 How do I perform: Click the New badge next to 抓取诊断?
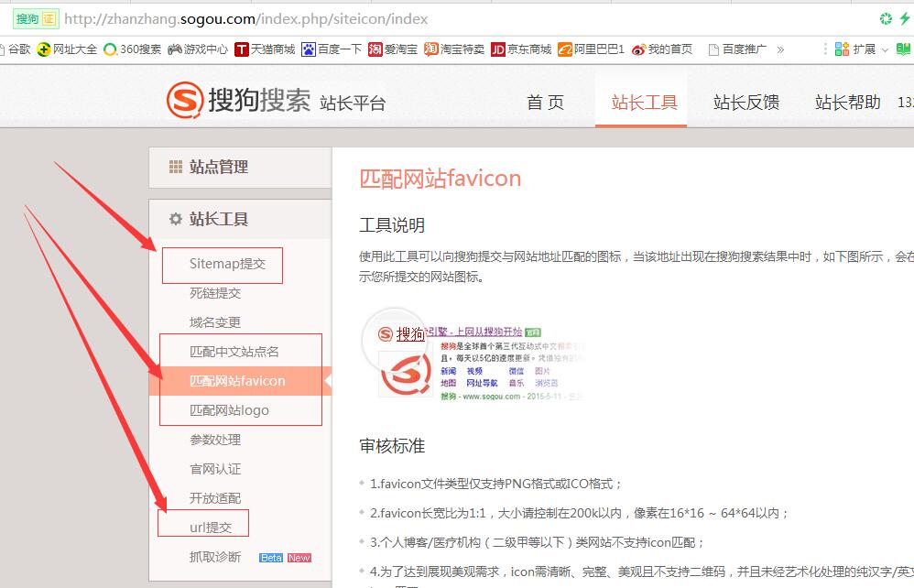(299, 558)
